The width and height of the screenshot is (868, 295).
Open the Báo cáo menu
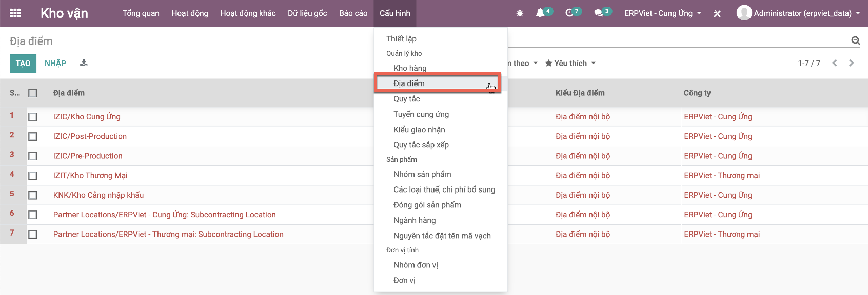tap(353, 13)
